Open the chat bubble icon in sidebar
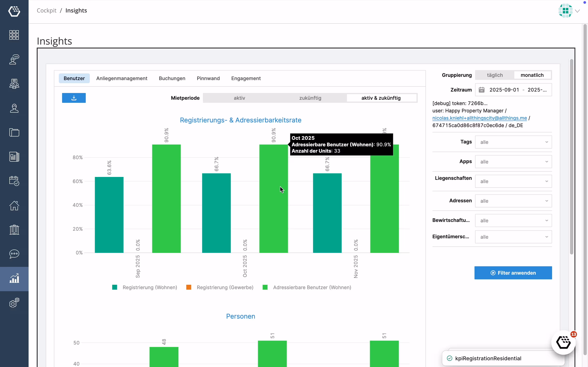Viewport: 588px width, 367px height. (14, 254)
